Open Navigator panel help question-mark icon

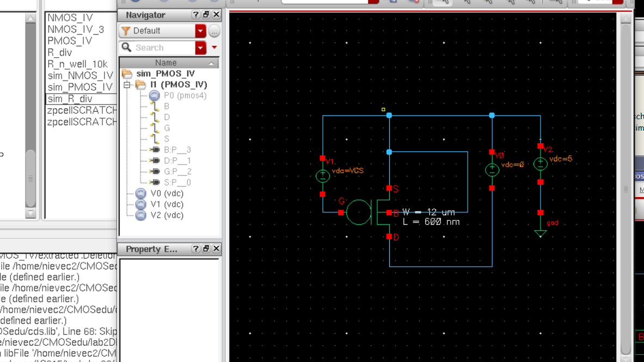click(x=195, y=15)
